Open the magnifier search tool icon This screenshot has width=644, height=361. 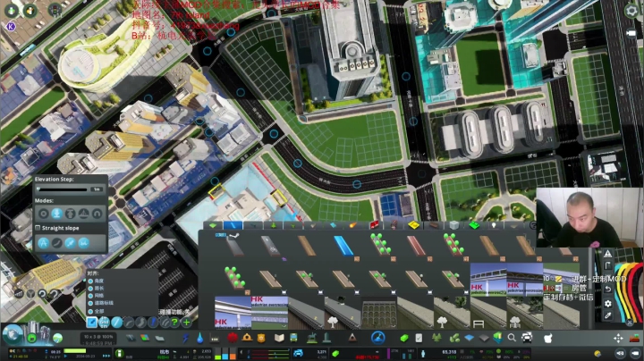point(512,338)
